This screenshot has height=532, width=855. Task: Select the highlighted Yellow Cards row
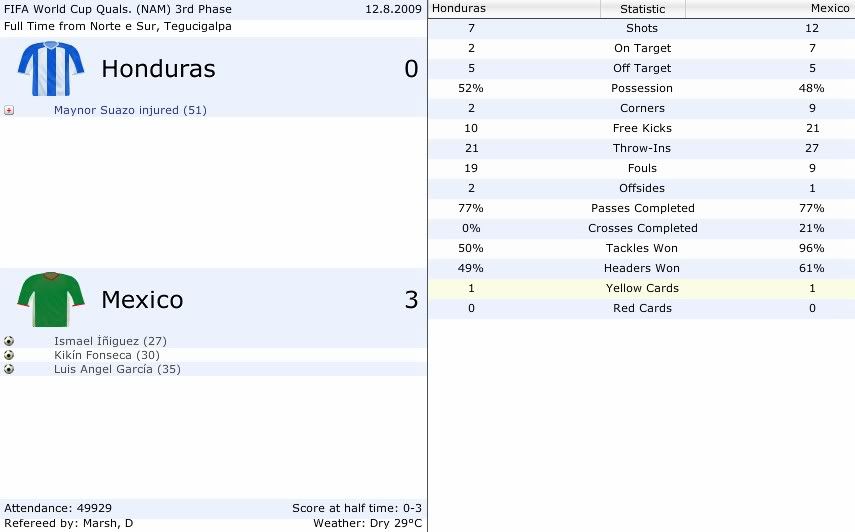[x=641, y=288]
